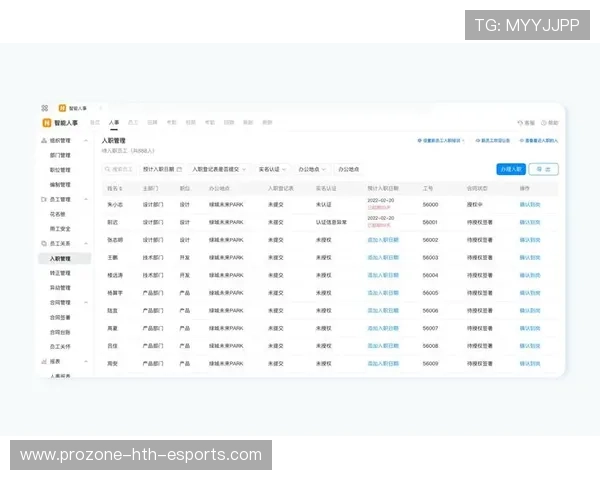Open the 办公地点 dropdown with arrow
Screen dimensions: 600x480
[x=312, y=169]
